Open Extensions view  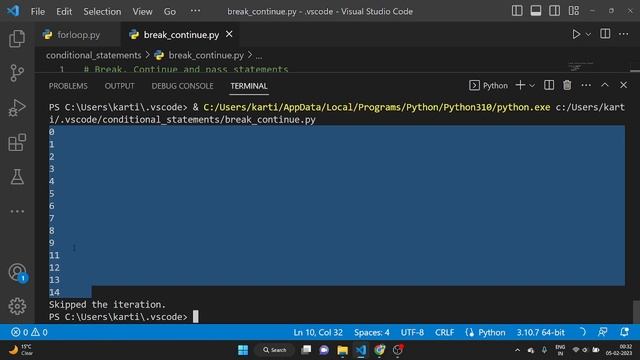17,142
